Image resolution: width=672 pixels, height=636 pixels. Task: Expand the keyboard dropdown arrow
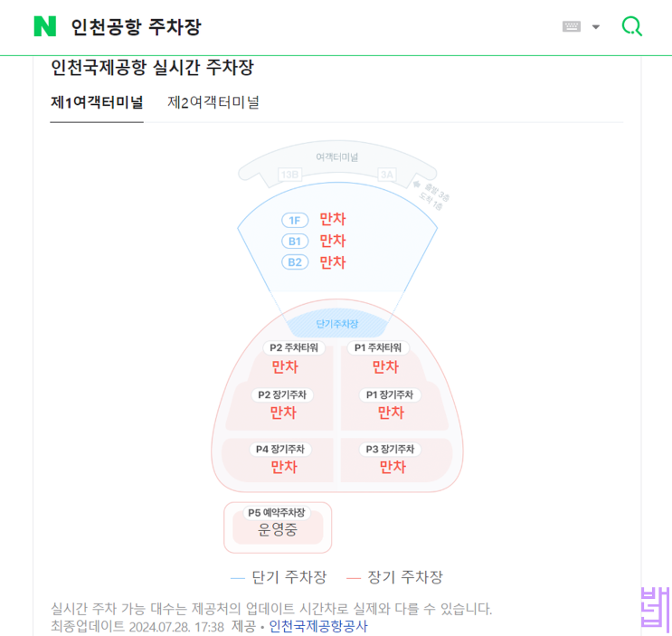[596, 27]
